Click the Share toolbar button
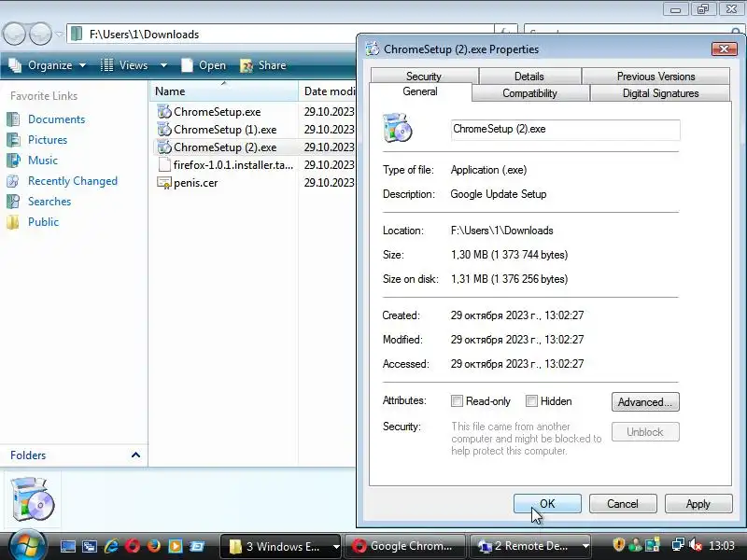Viewport: 747px width, 560px height. click(x=263, y=65)
